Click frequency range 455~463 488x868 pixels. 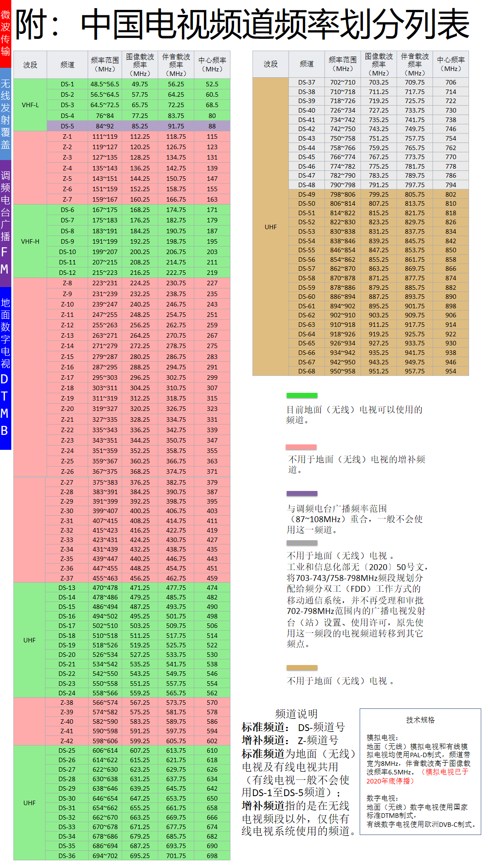[105, 578]
